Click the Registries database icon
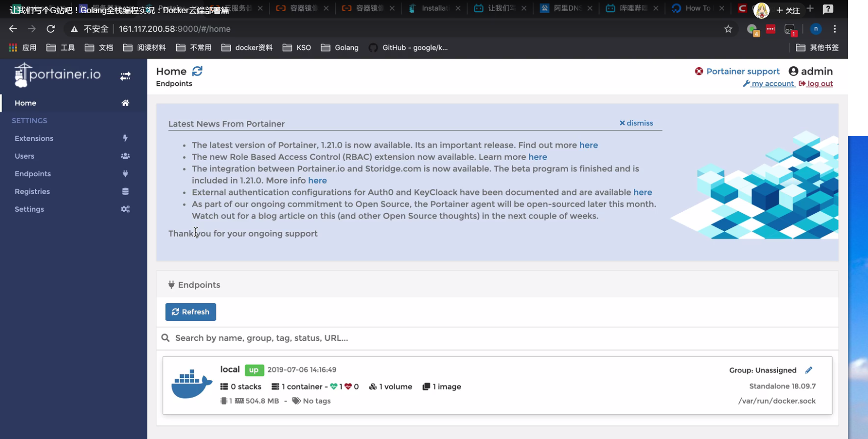 click(125, 191)
